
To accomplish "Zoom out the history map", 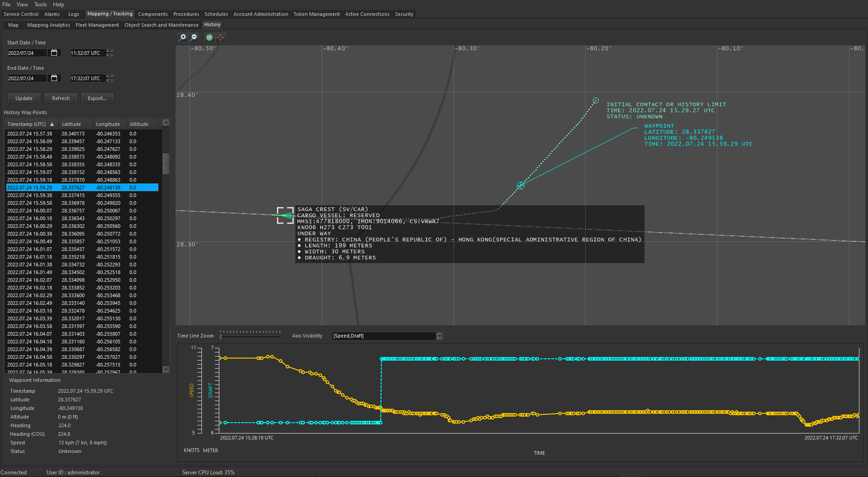I will coord(194,38).
